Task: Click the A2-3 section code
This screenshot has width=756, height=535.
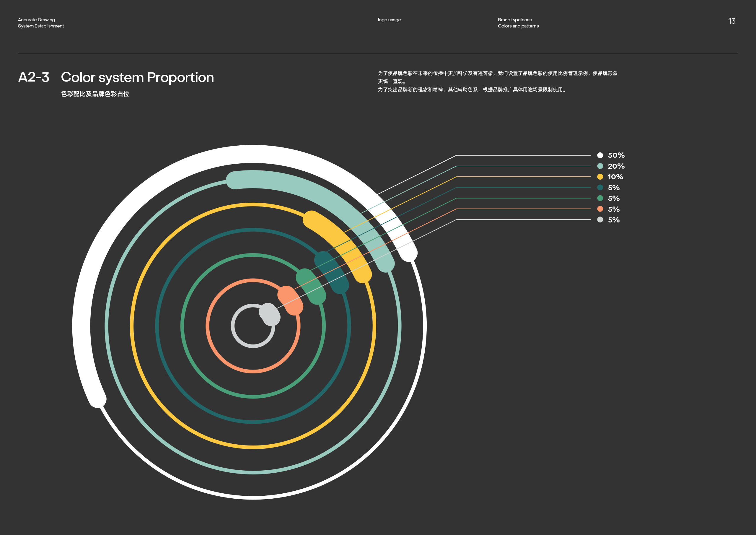Action: pyautogui.click(x=34, y=77)
